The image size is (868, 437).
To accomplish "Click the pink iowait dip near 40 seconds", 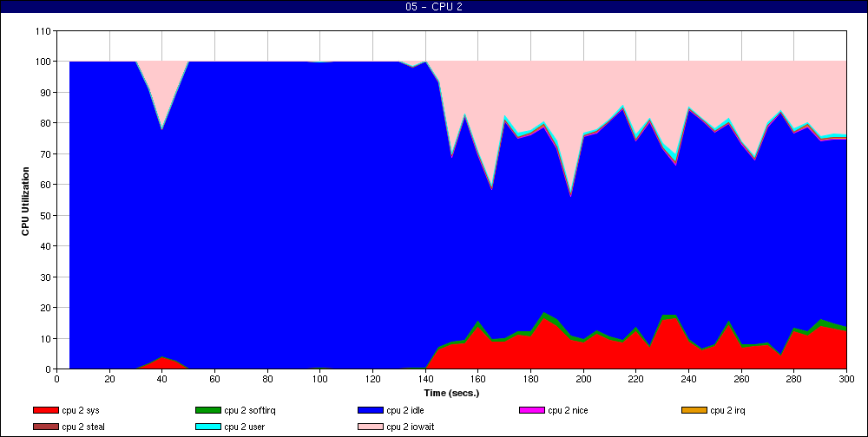I will [x=162, y=88].
